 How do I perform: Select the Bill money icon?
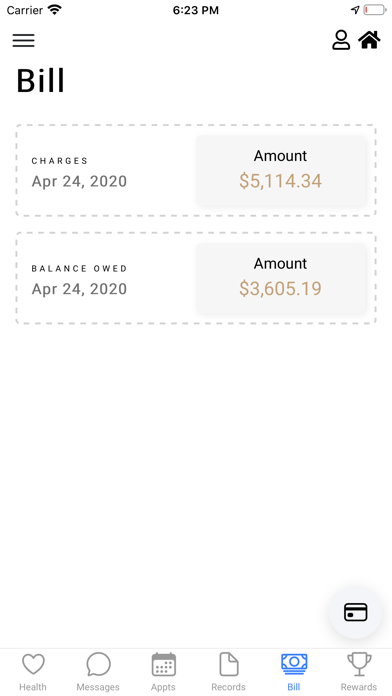[294, 664]
